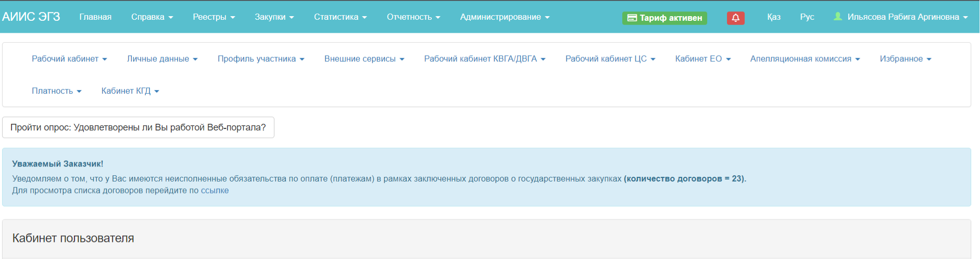The image size is (980, 259).
Task: Open Профиль участника dropdown
Action: 260,59
